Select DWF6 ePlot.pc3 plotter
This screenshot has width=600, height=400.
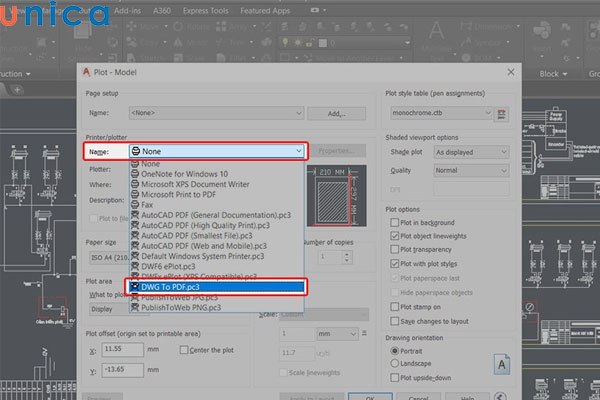click(x=217, y=266)
